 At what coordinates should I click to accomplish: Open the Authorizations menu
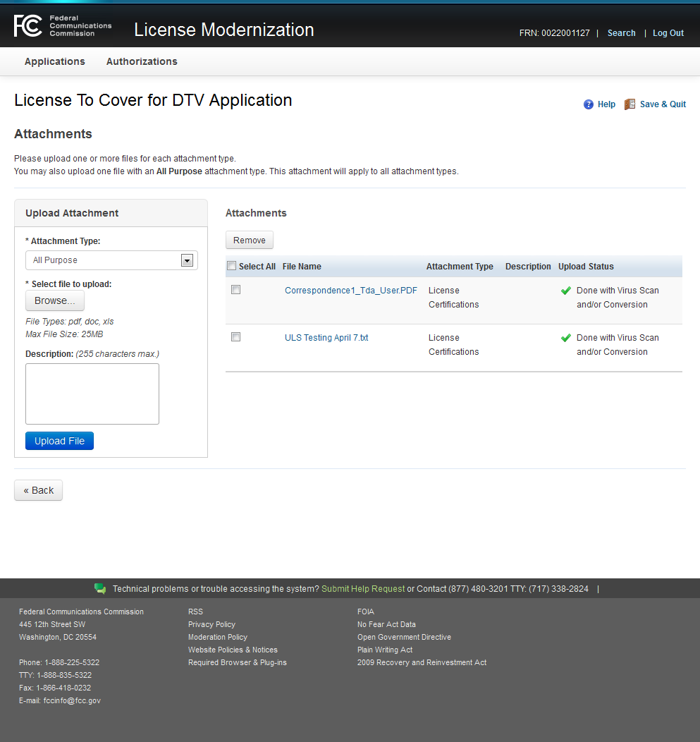click(x=142, y=61)
